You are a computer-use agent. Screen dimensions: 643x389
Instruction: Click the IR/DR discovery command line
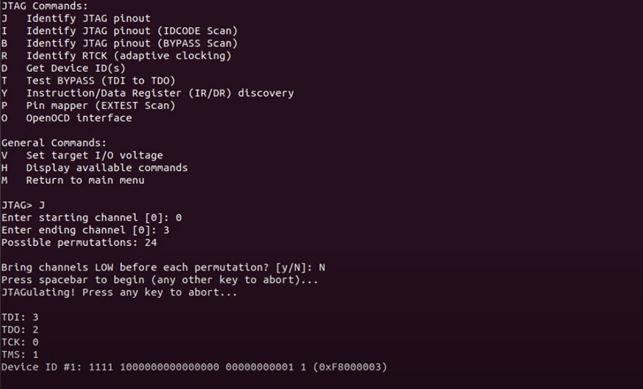(x=148, y=93)
